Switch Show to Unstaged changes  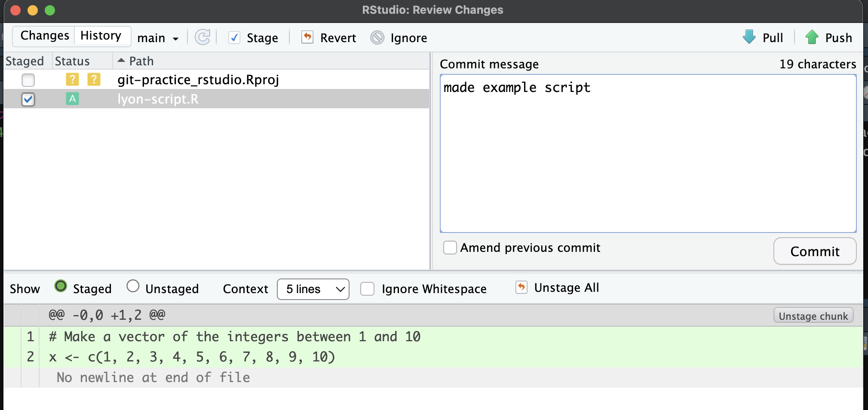pos(132,286)
